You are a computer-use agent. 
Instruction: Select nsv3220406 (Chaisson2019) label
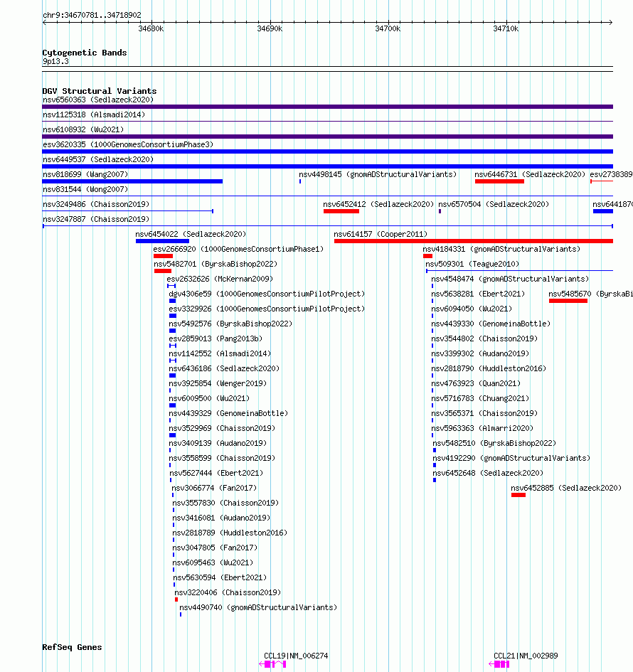pos(228,593)
